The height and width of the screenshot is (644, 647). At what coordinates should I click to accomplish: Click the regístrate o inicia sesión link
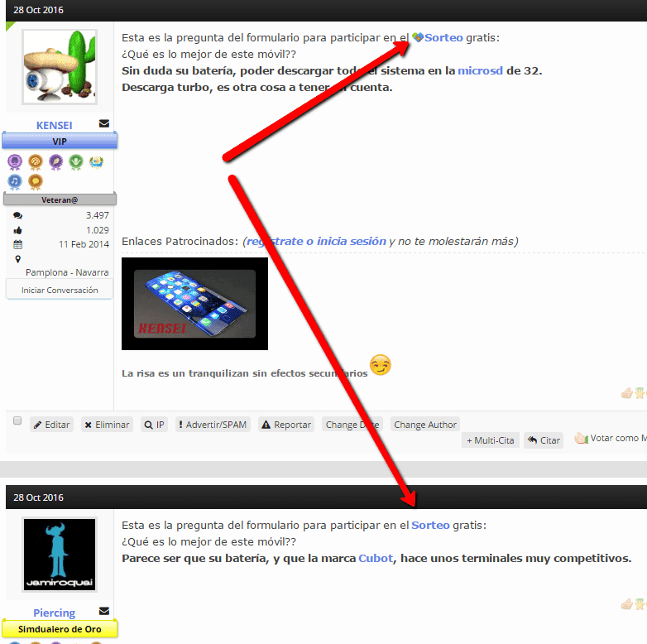pos(317,241)
